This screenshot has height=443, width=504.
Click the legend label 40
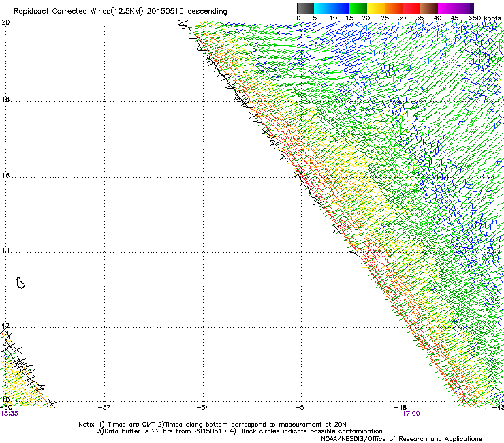(437, 18)
